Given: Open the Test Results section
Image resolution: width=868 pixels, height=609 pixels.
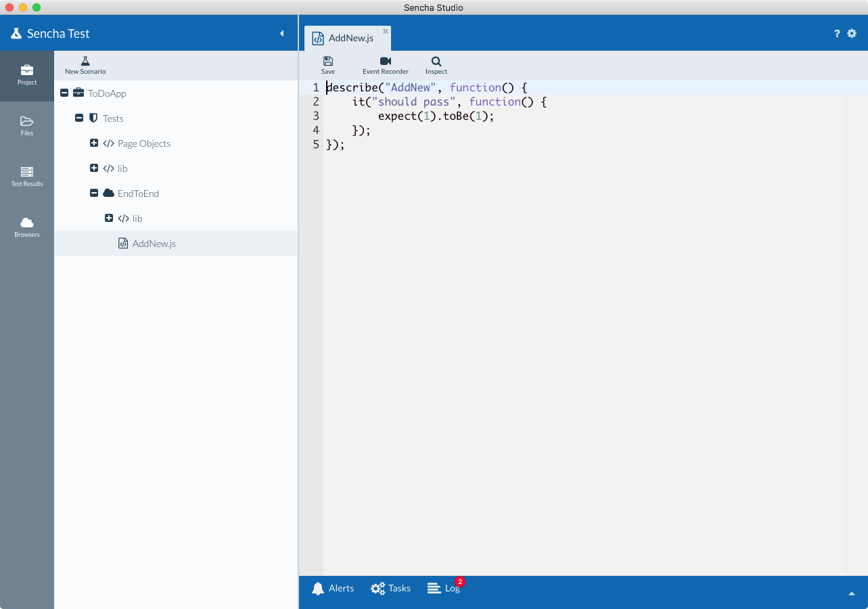Looking at the screenshot, I should pos(27,177).
